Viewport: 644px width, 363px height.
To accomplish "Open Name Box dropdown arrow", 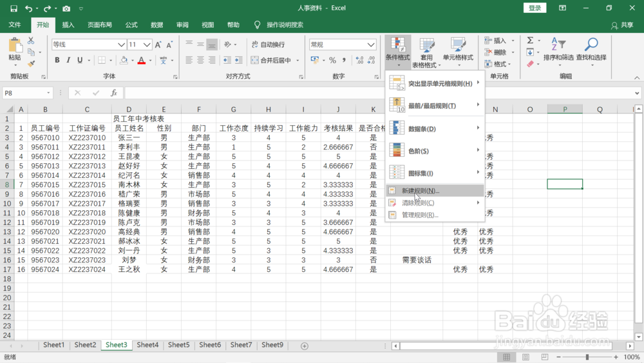I will pos(48,93).
